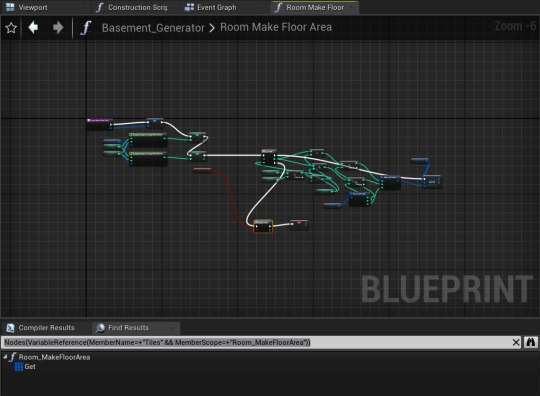Select the Find Results tab
This screenshot has width=540, height=396.
pyautogui.click(x=128, y=328)
